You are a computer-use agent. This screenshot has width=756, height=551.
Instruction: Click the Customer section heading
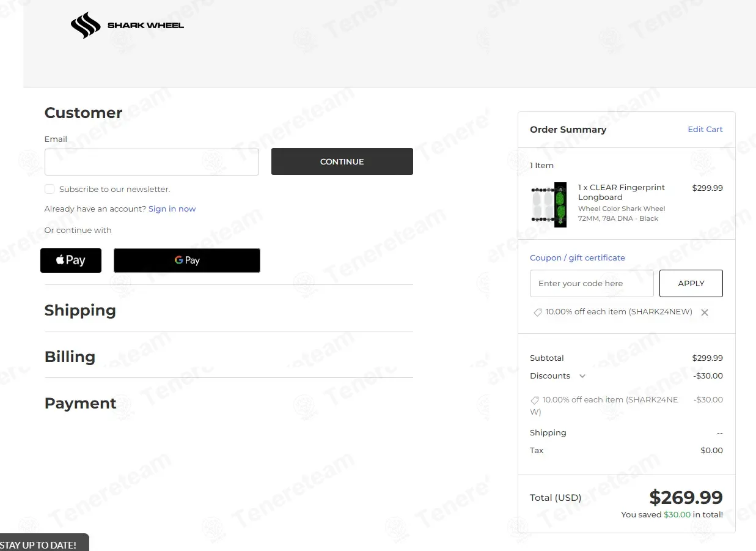(x=83, y=113)
